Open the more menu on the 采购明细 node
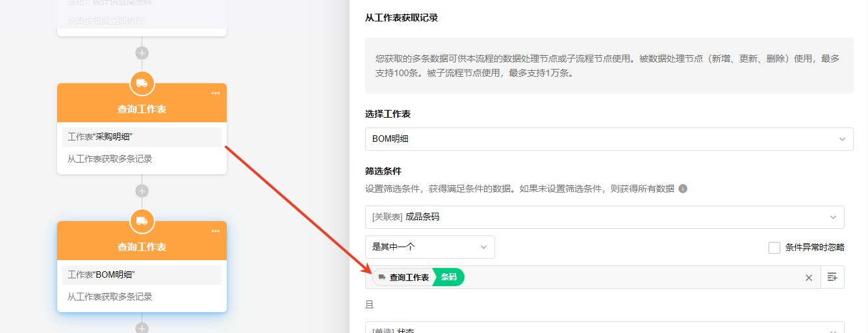The image size is (868, 333). tap(216, 93)
